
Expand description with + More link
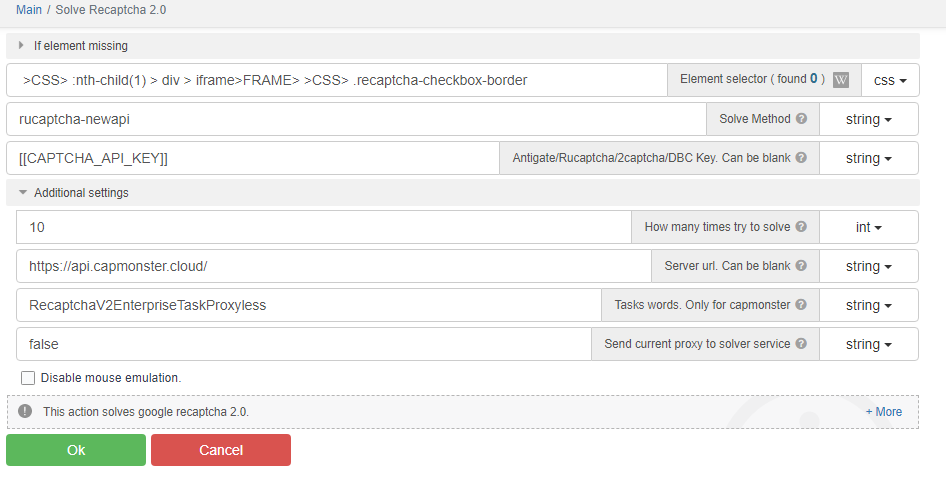coord(884,411)
